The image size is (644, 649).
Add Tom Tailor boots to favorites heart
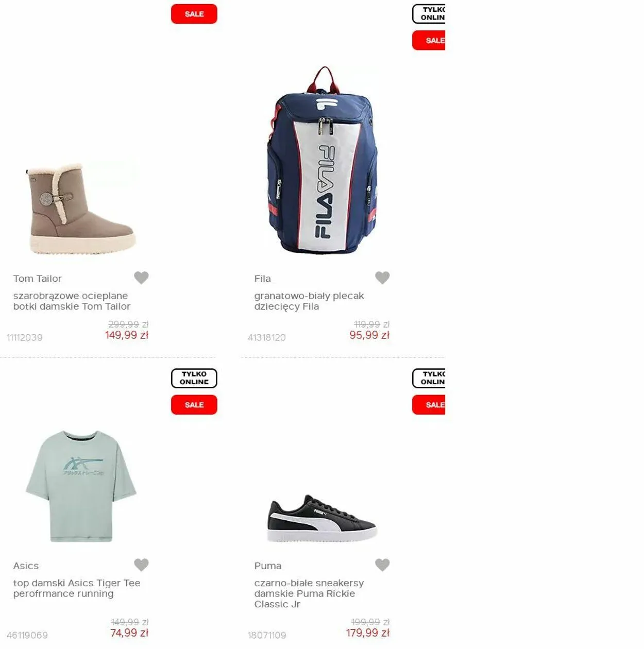[x=141, y=278]
